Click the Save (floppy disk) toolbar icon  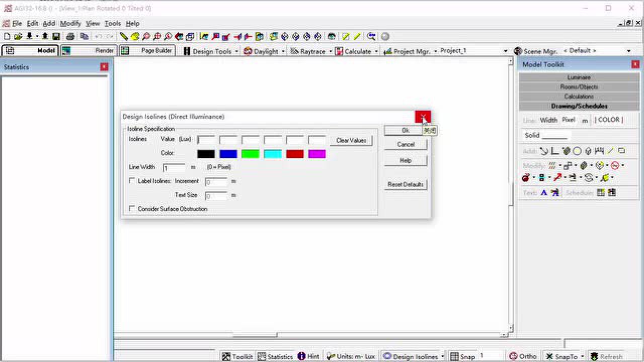click(x=56, y=37)
